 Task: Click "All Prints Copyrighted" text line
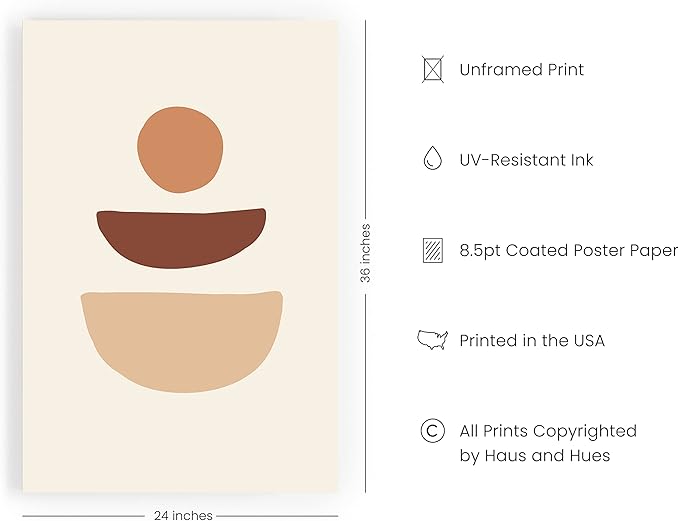[548, 431]
